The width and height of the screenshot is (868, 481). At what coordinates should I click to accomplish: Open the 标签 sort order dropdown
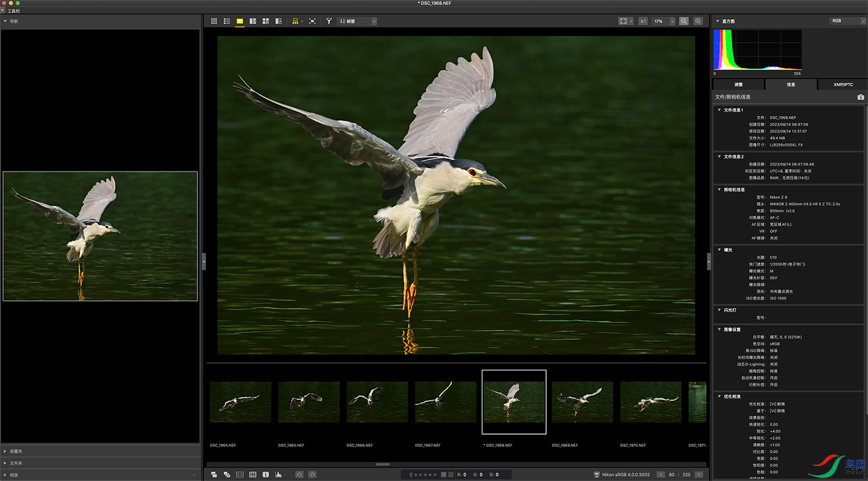pyautogui.click(x=357, y=21)
